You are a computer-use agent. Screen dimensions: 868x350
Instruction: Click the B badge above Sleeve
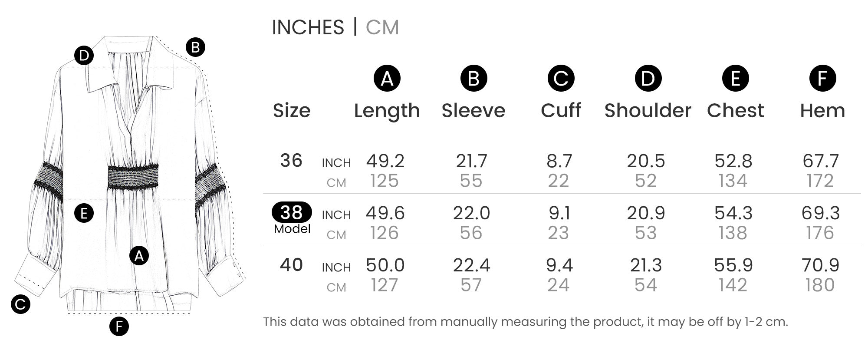pyautogui.click(x=473, y=79)
